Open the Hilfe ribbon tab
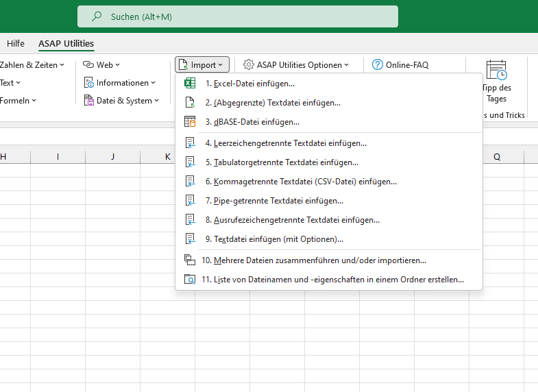This screenshot has height=392, width=538. point(16,44)
